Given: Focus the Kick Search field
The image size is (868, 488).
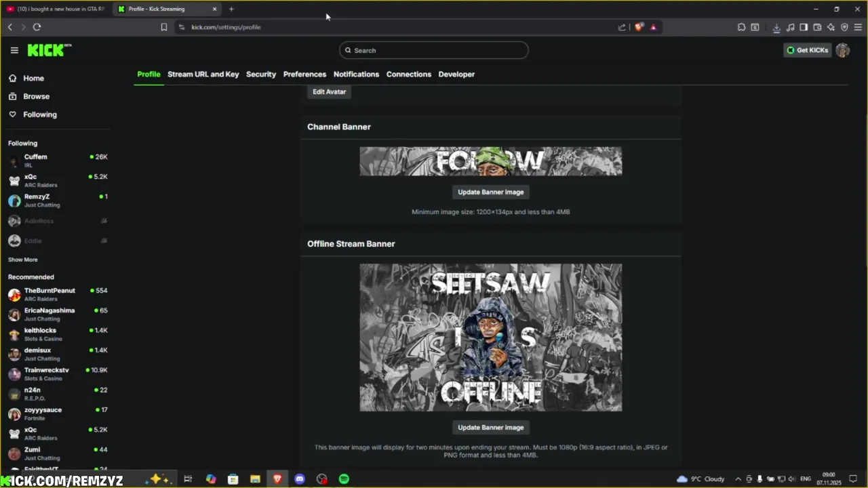Looking at the screenshot, I should (434, 50).
